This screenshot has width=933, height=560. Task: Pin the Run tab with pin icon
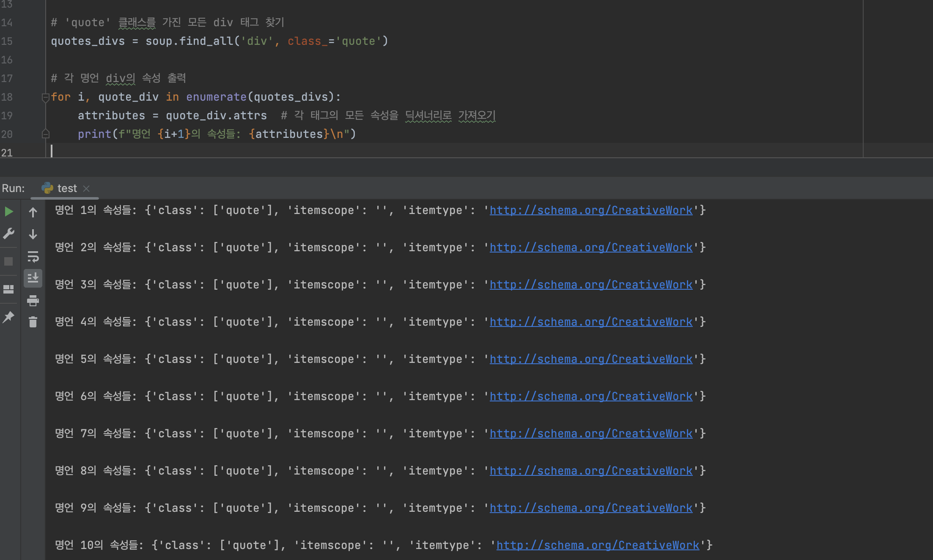coord(8,317)
